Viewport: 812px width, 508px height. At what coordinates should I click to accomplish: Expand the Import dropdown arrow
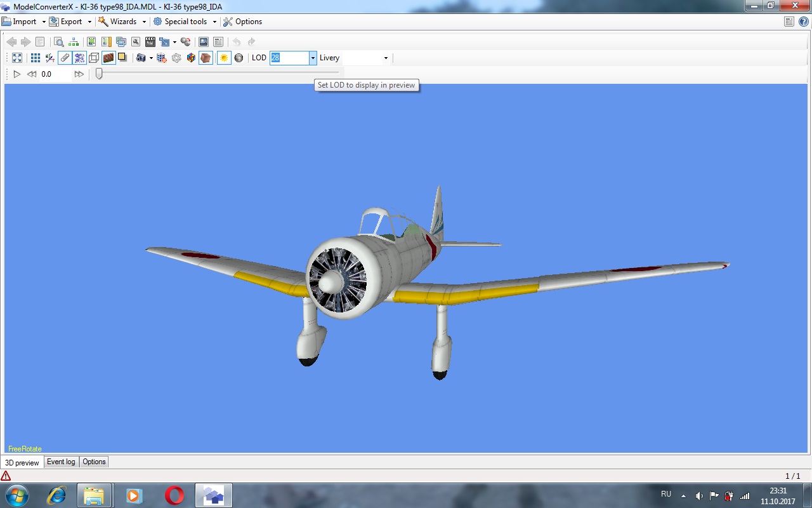tap(44, 22)
